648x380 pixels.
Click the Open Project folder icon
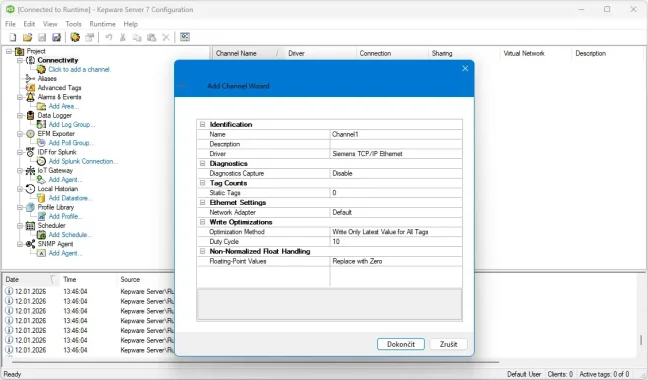click(x=27, y=38)
